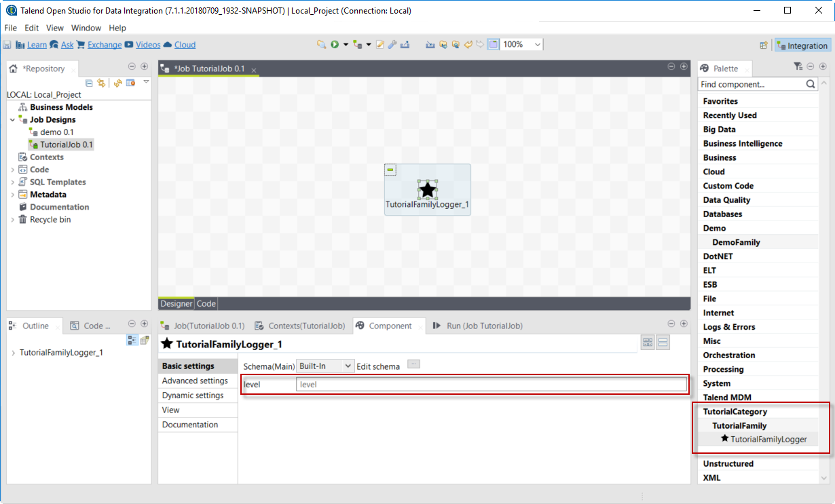Open the Exchange link

click(x=105, y=45)
